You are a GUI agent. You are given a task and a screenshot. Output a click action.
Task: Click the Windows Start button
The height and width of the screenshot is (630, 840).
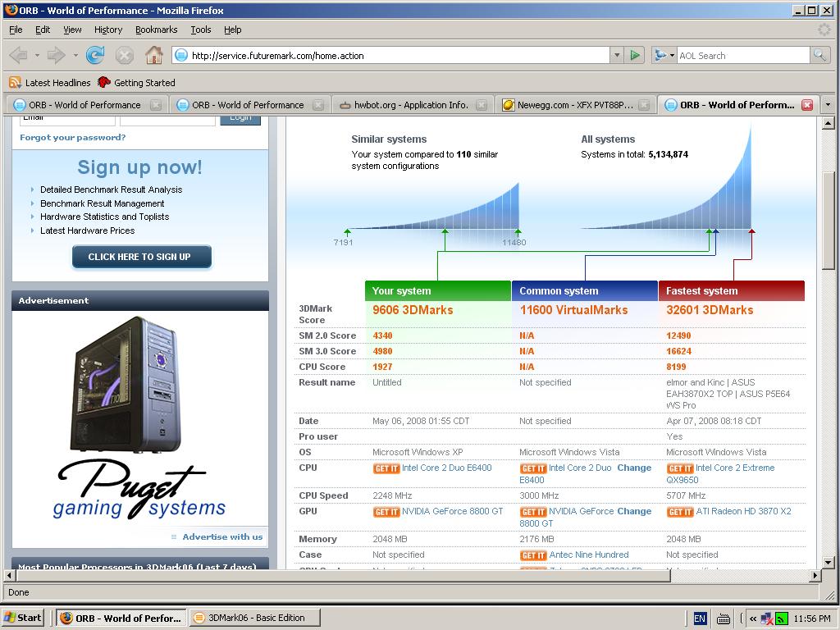click(x=22, y=618)
